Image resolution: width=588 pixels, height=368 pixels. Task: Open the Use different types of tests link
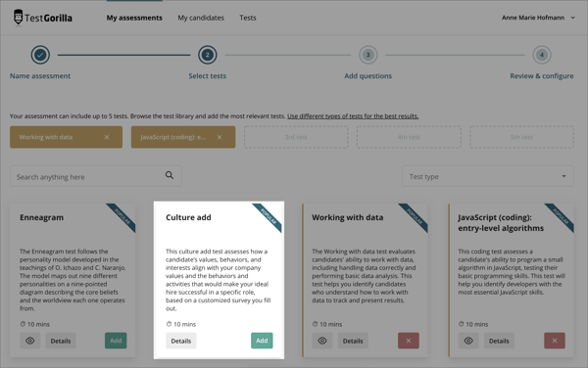point(353,116)
